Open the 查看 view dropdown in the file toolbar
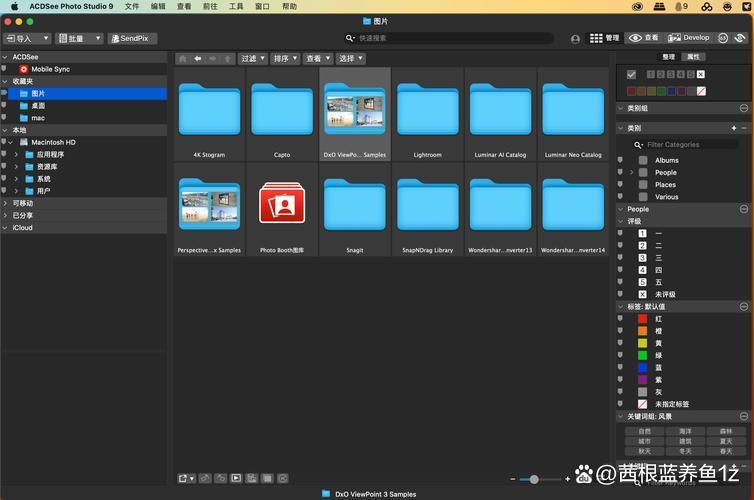The height and width of the screenshot is (500, 754). [x=318, y=59]
